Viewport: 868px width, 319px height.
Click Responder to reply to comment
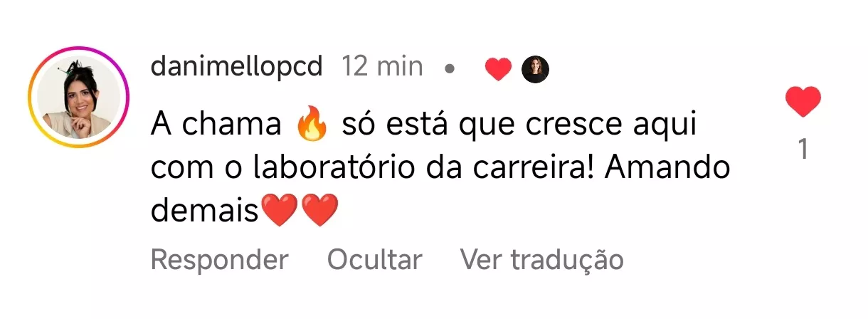tap(220, 260)
